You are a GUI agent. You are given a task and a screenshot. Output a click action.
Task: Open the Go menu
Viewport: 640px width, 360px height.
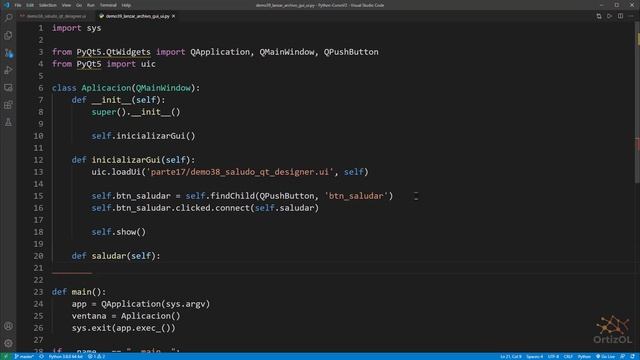pyautogui.click(x=79, y=5)
